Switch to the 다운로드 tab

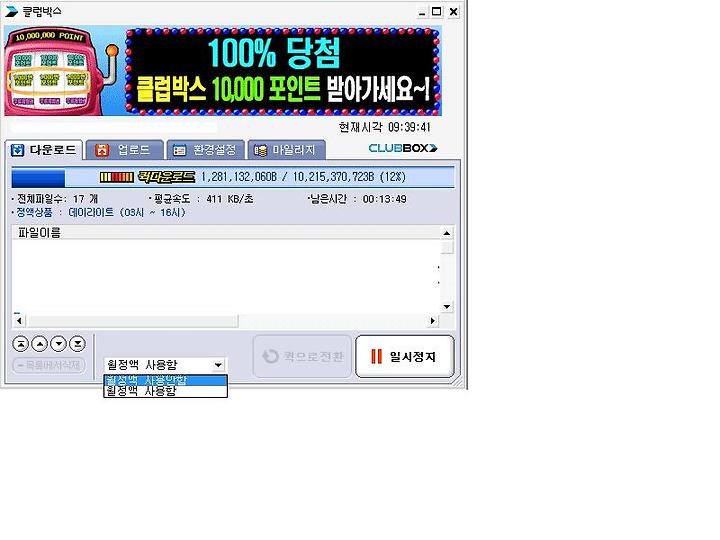pyautogui.click(x=44, y=150)
